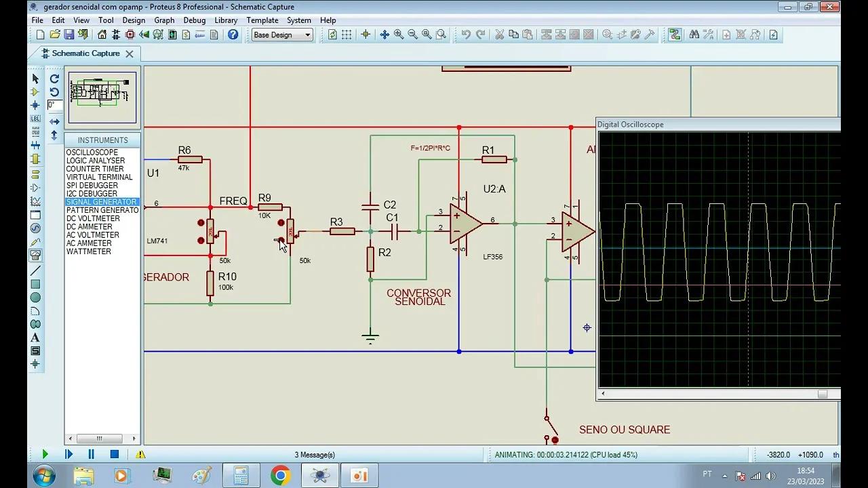Click the oscilloscope horizontal scrollbar thumb
Screen dimensions: 868x488
tap(822, 394)
